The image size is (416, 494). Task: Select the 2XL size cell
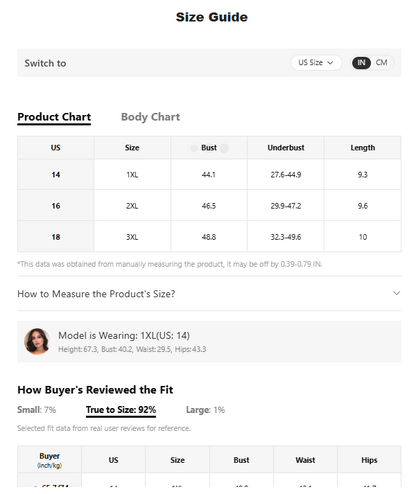coord(132,206)
